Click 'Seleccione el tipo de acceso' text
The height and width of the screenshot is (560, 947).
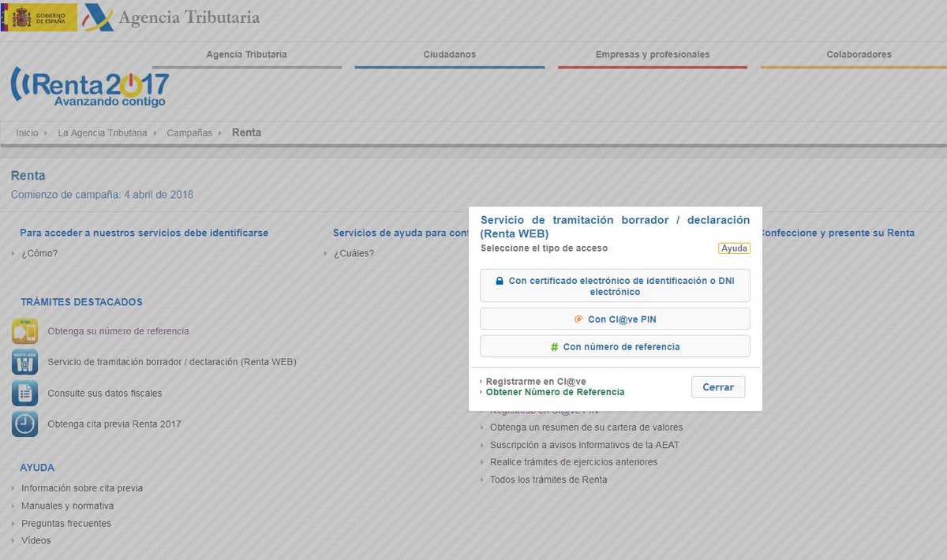544,248
